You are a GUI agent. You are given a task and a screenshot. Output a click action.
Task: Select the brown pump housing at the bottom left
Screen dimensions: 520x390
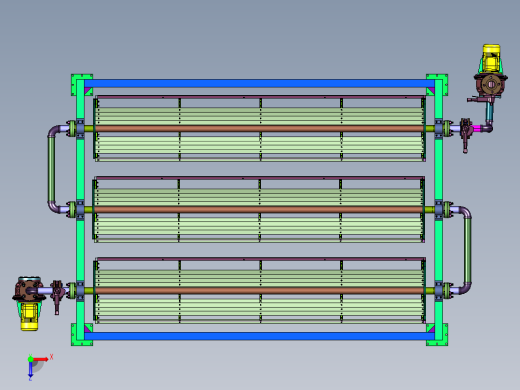(28, 290)
